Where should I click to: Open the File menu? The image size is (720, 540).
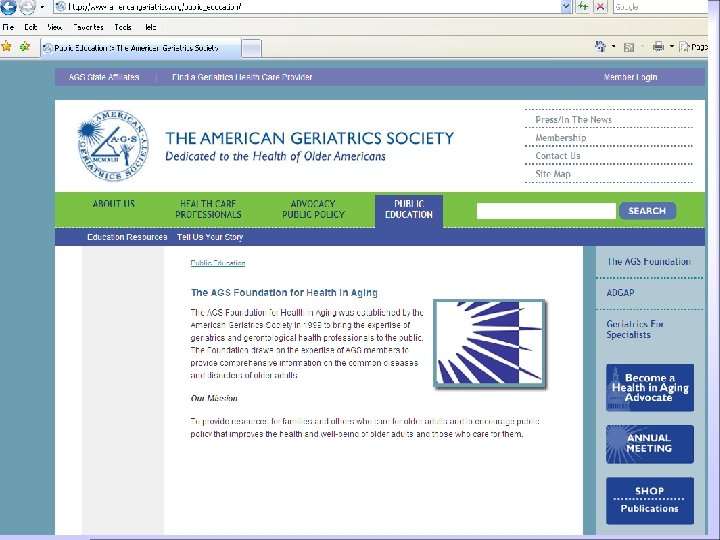coord(8,27)
